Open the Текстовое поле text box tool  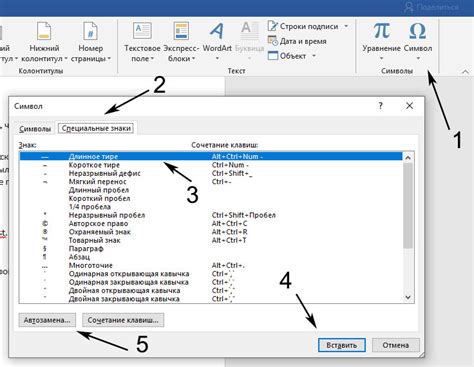click(x=142, y=40)
